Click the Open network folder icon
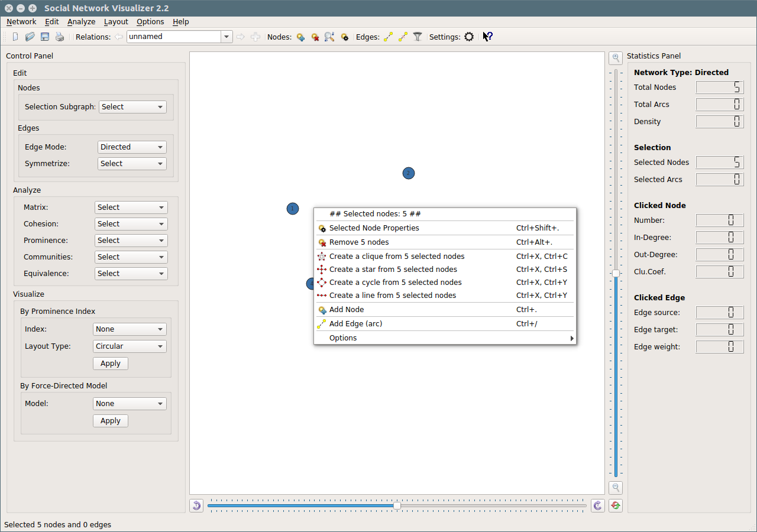Viewport: 757px width, 532px height. click(30, 37)
